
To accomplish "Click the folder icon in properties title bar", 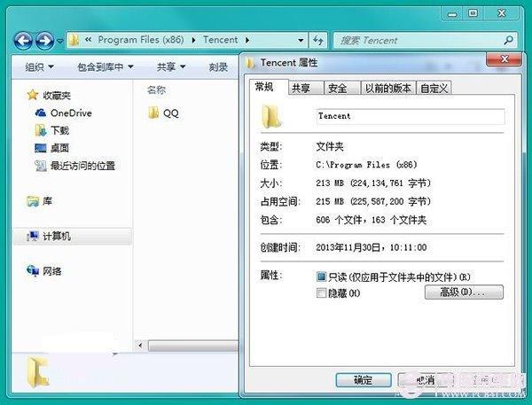I will point(250,63).
